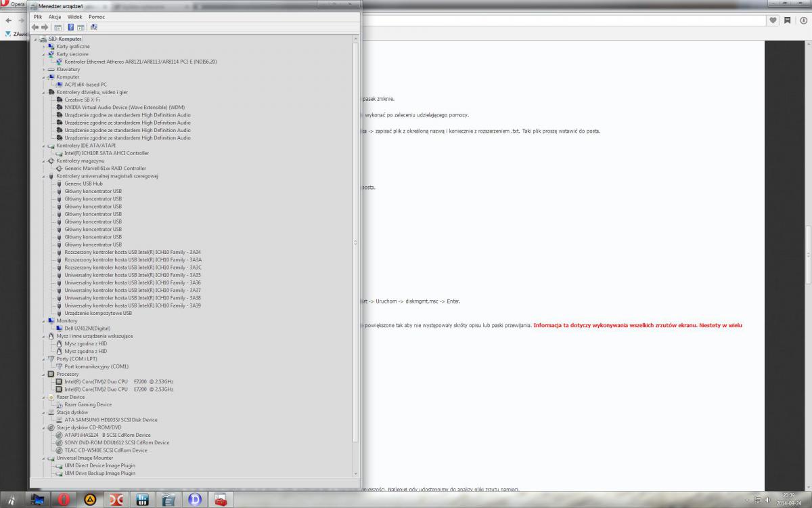Collapse the Stacje dysków CD-ROM/DVD category
The width and height of the screenshot is (812, 508).
pyautogui.click(x=44, y=427)
